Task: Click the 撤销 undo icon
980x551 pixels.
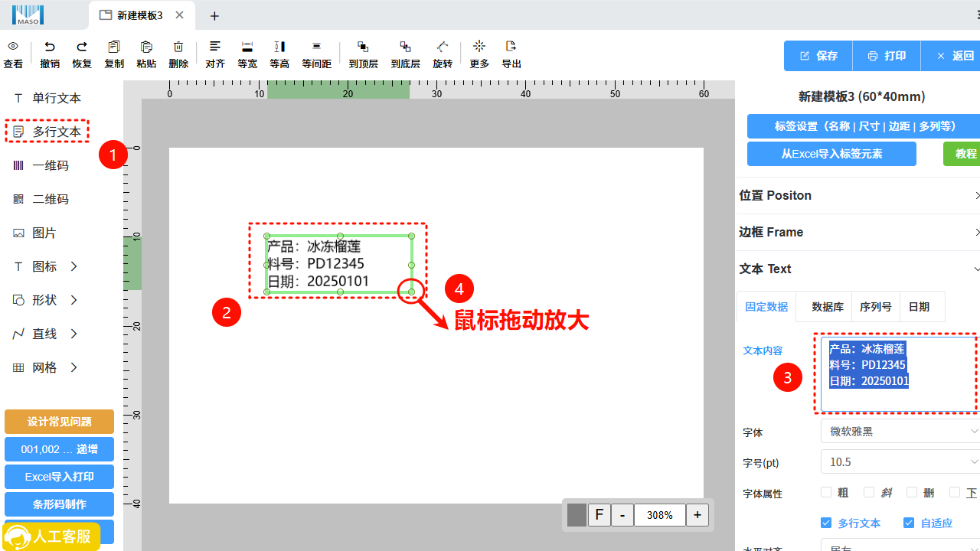Action: point(50,47)
